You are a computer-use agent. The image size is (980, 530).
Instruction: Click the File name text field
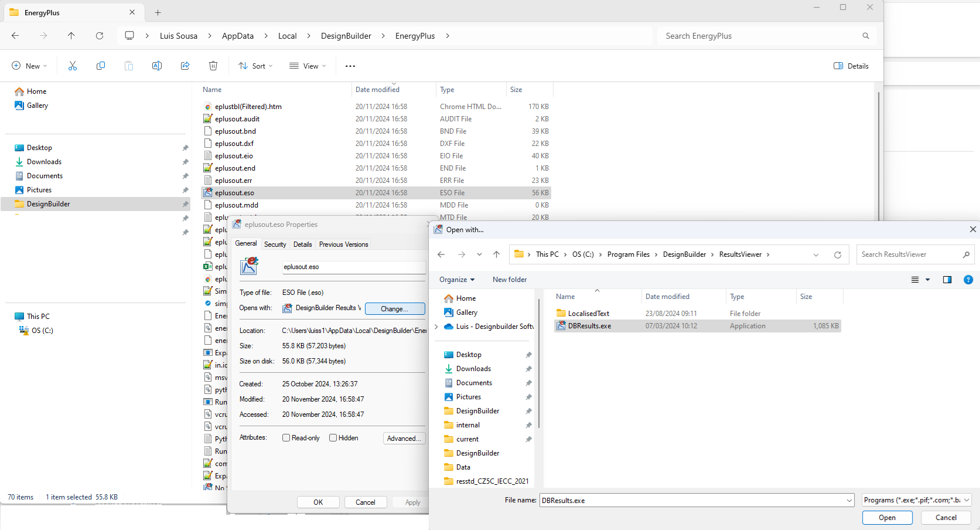[693, 501]
